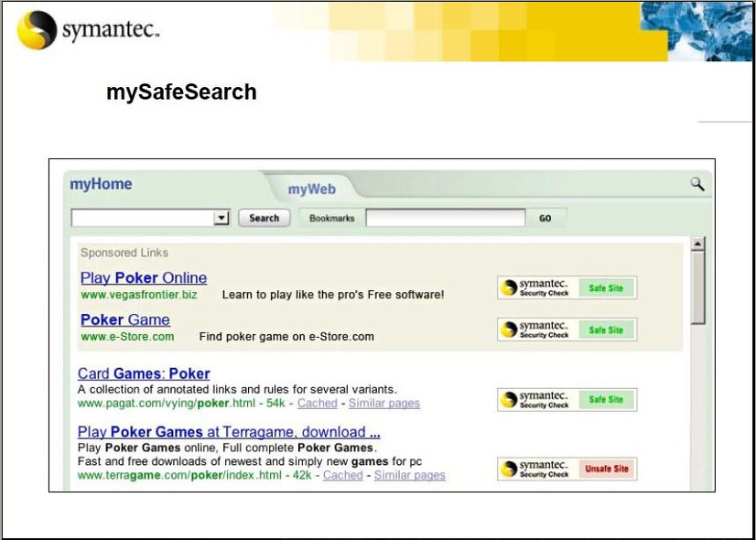756x540 pixels.
Task: Click the mySafeSearch slide title
Action: click(181, 92)
